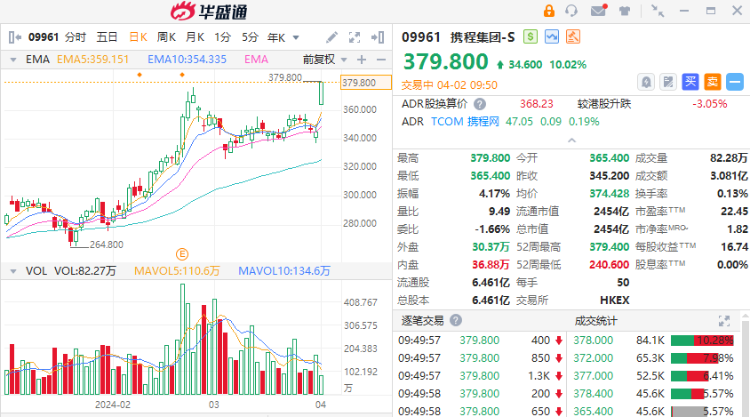Minimize the 华盛通 window
The image size is (750, 417).
click(x=684, y=11)
